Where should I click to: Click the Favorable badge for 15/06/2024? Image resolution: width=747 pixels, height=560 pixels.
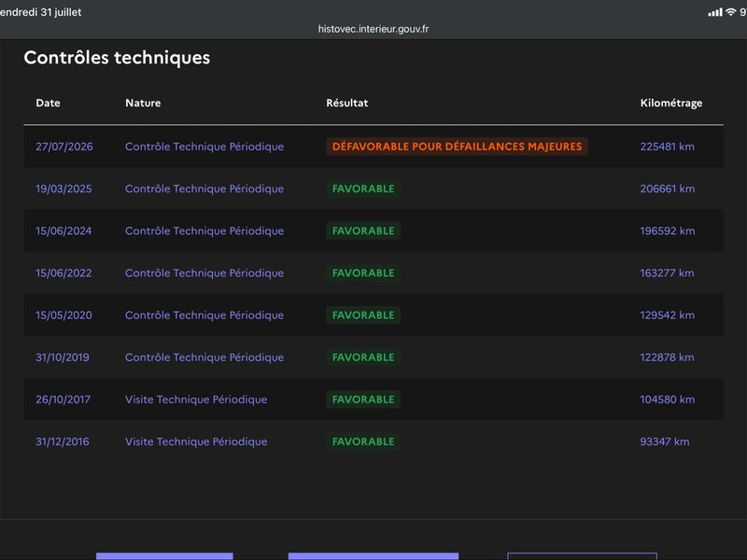[x=363, y=231]
